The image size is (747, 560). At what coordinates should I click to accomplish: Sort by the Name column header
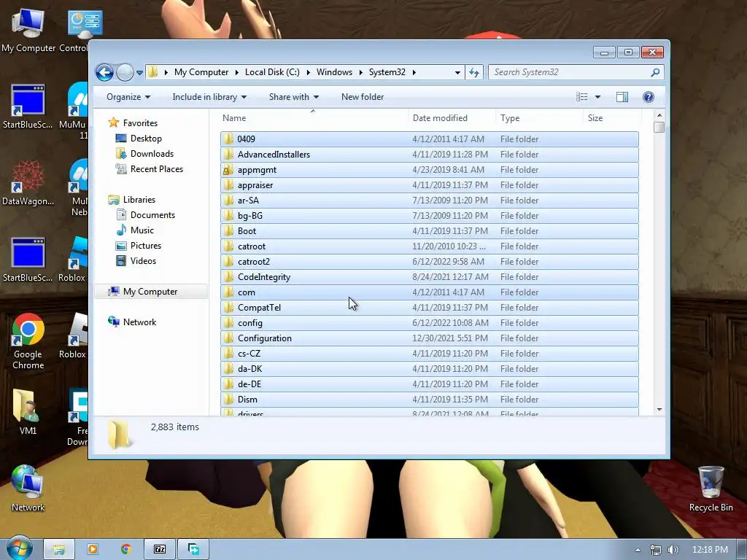(234, 118)
